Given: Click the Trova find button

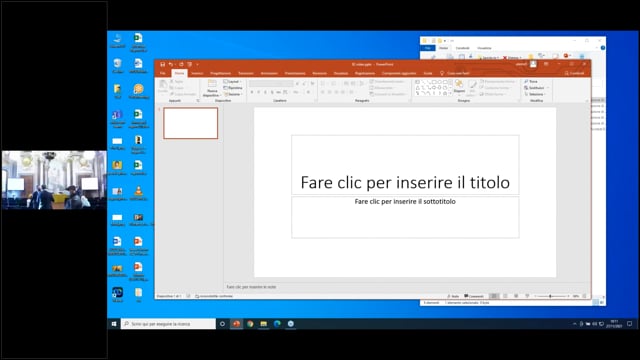Looking at the screenshot, I should pyautogui.click(x=531, y=82).
